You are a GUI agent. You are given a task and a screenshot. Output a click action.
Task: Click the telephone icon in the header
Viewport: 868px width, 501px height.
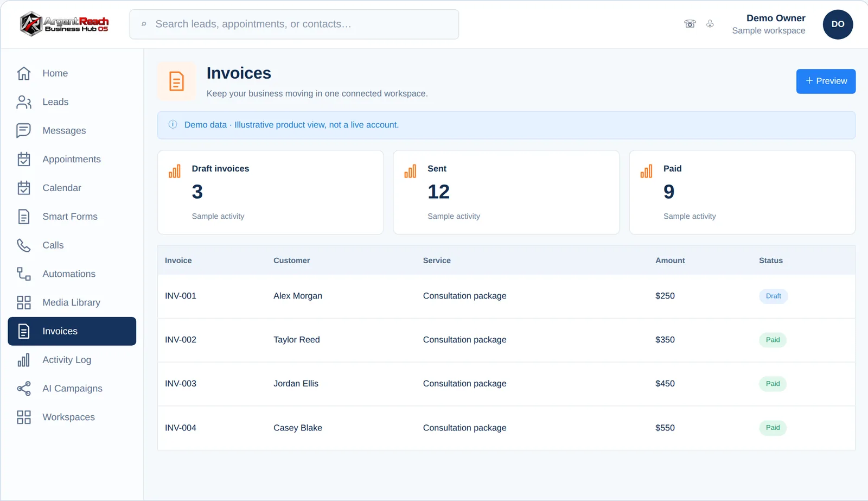coord(690,24)
